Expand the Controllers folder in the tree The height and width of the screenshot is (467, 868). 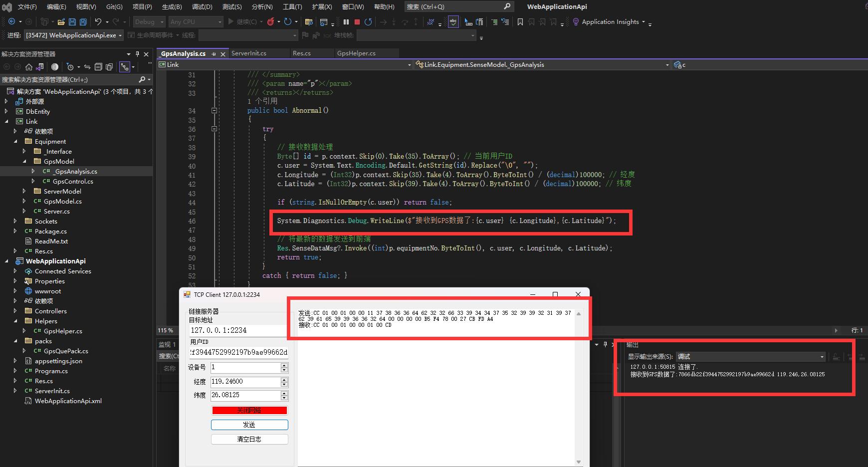tap(15, 311)
